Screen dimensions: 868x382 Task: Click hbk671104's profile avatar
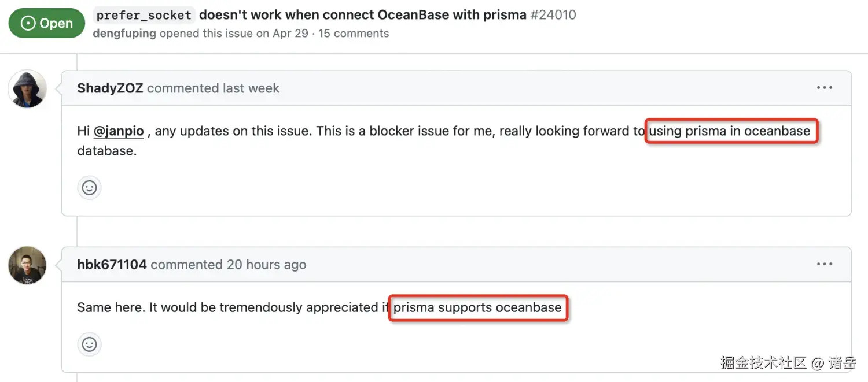pos(27,265)
